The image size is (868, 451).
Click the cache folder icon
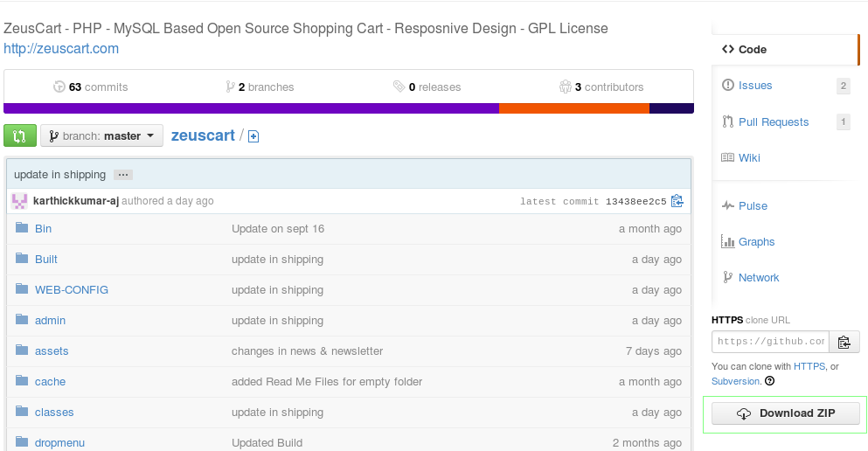[x=22, y=380]
